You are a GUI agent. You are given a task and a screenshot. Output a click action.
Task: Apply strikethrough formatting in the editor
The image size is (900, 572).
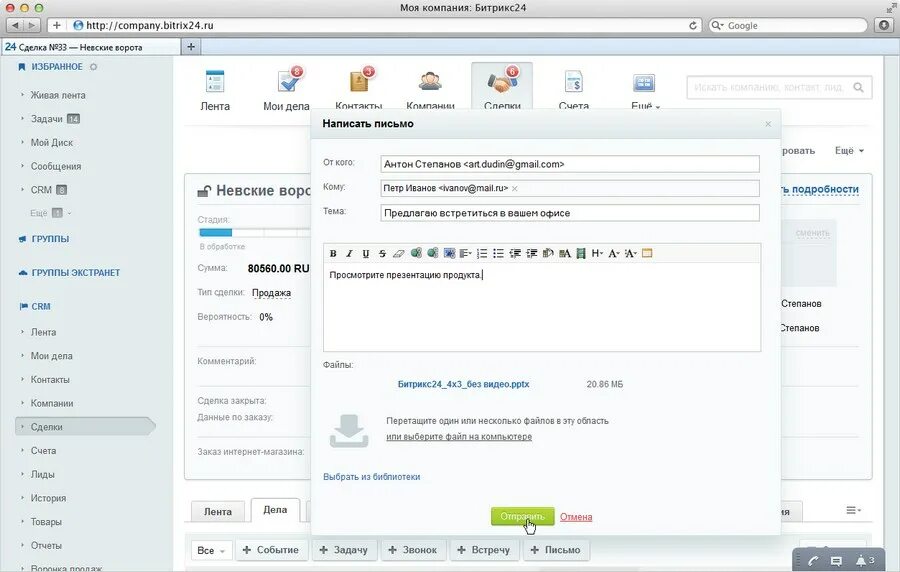pyautogui.click(x=382, y=253)
